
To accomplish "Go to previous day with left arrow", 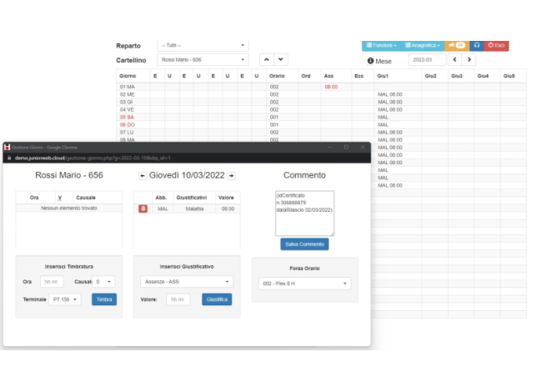I will pos(142,176).
